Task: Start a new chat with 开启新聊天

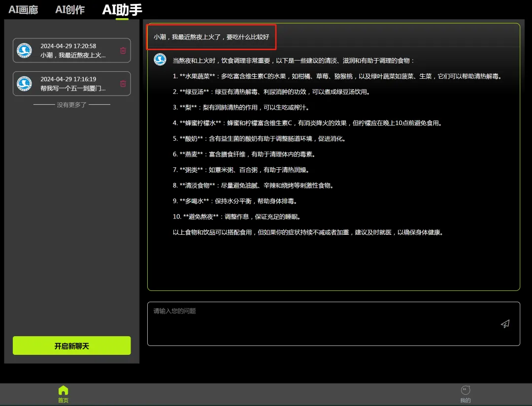Action: [72, 346]
